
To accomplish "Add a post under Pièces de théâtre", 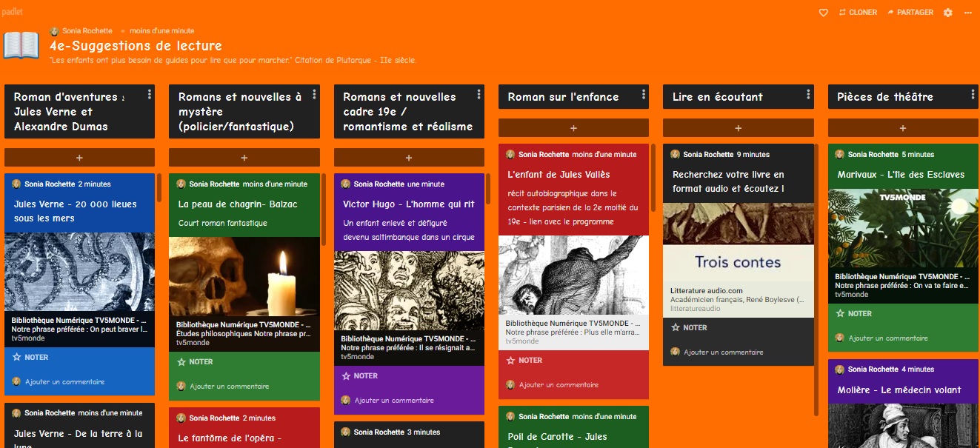I will pyautogui.click(x=903, y=128).
